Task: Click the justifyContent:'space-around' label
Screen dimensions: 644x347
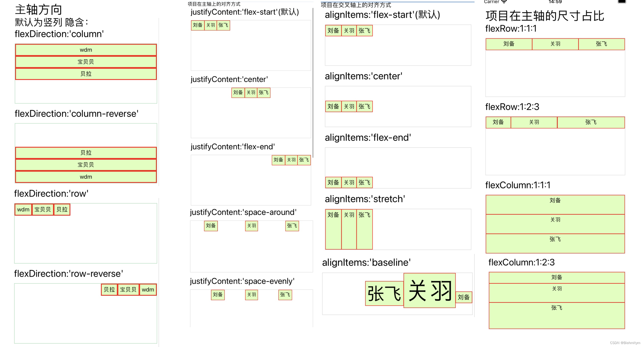Action: tap(243, 212)
